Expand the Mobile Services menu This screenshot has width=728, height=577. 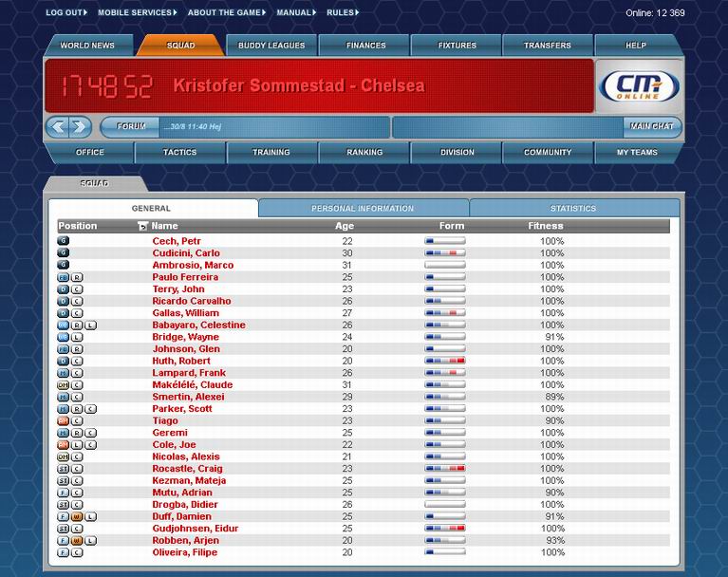(x=138, y=12)
